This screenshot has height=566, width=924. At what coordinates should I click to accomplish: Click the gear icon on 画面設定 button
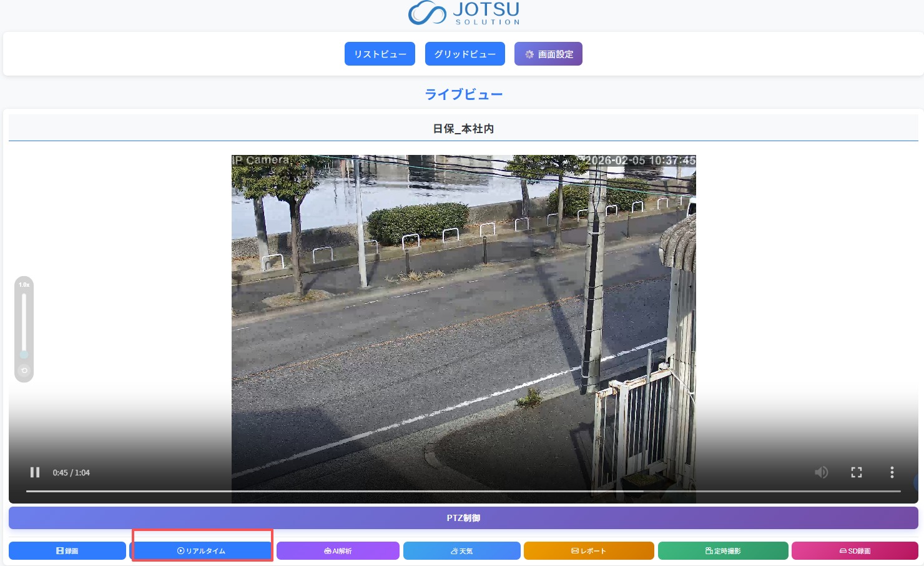pyautogui.click(x=529, y=54)
